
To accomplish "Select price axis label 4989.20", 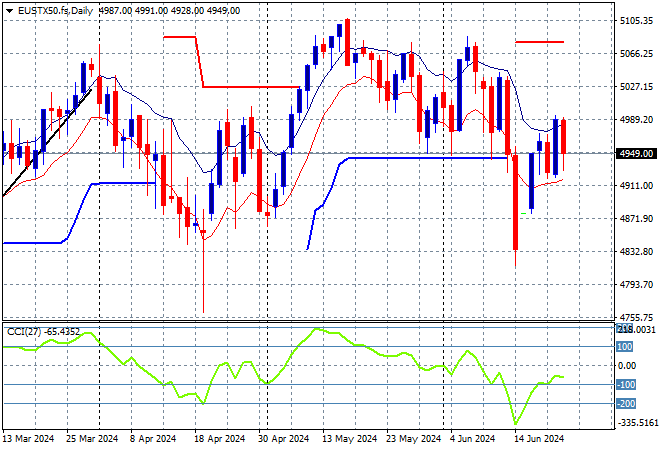I will (x=636, y=120).
